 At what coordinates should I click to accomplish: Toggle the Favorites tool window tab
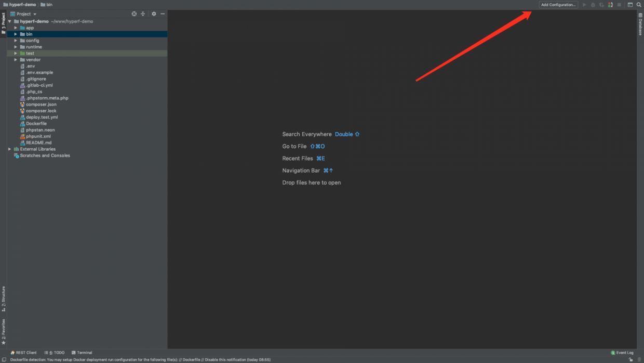point(3,331)
